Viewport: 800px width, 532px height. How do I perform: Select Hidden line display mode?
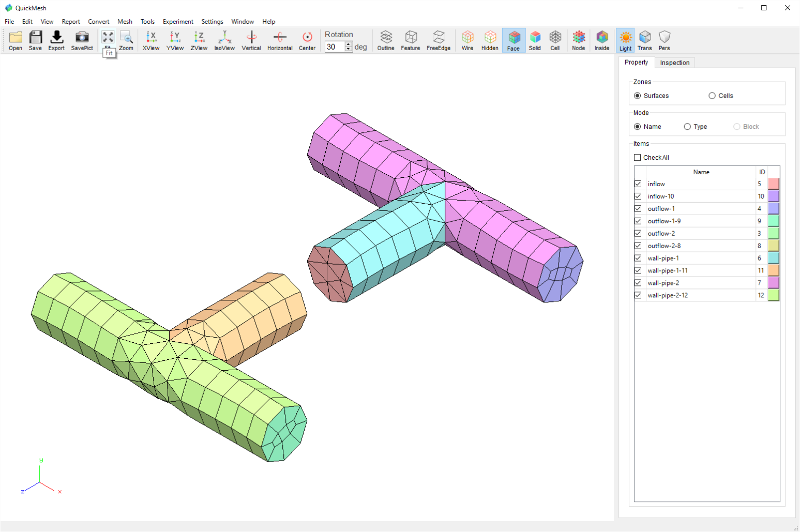[490, 40]
